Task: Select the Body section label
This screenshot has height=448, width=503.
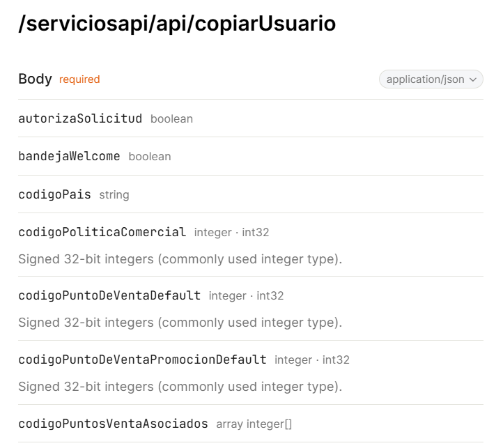Action: tap(35, 79)
